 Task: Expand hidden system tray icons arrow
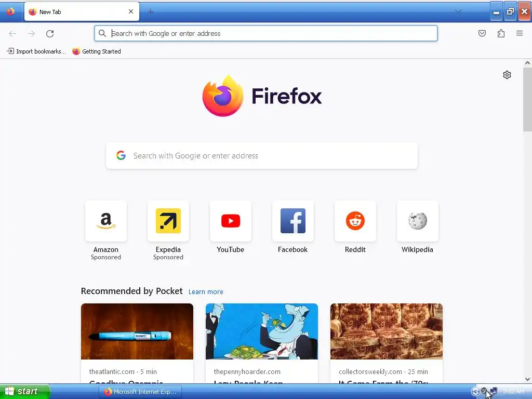point(475,392)
